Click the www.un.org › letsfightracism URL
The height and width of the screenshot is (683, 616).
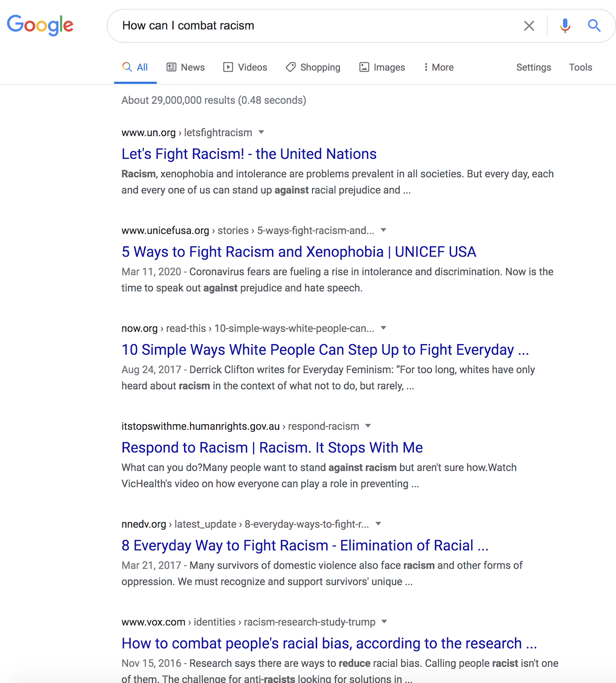click(187, 133)
